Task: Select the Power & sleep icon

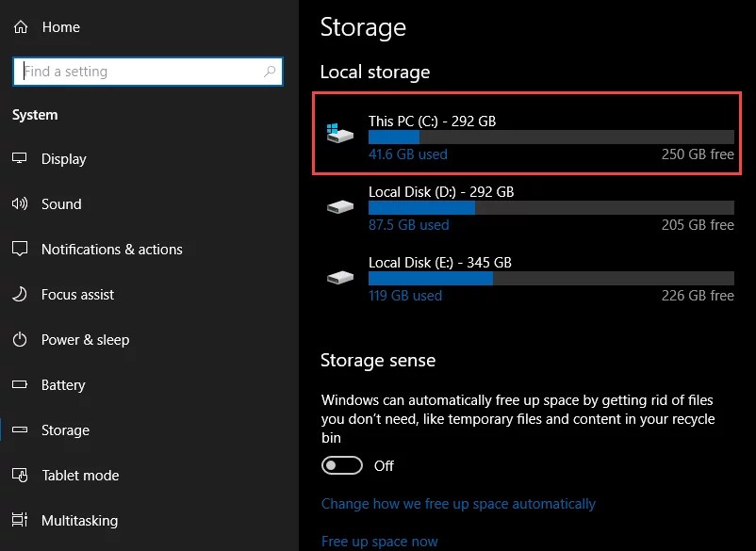Action: pyautogui.click(x=20, y=340)
